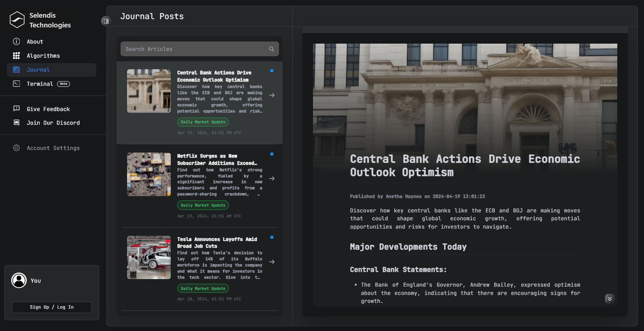This screenshot has width=644, height=331.
Task: Click arrow on Netflix article
Action: click(272, 178)
